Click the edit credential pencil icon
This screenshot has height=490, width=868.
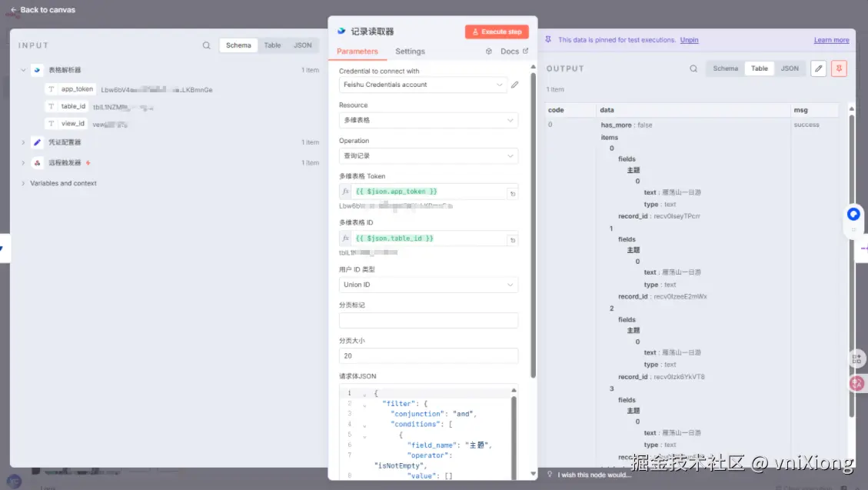pos(515,85)
